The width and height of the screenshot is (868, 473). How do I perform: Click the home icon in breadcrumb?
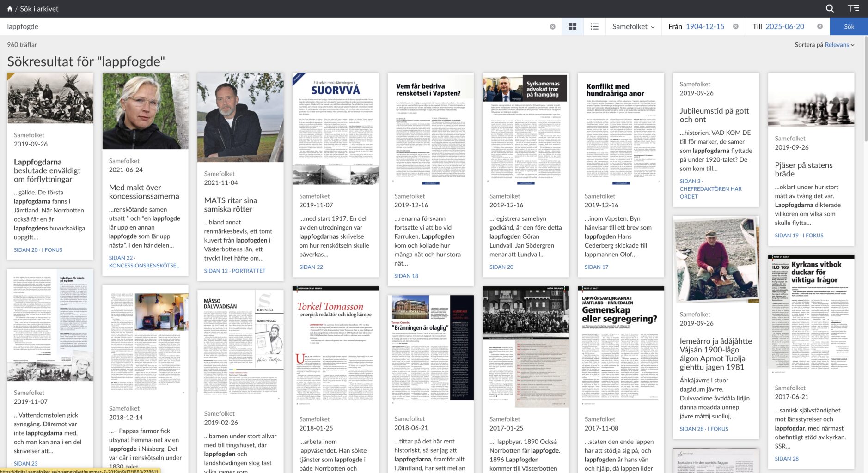[10, 9]
